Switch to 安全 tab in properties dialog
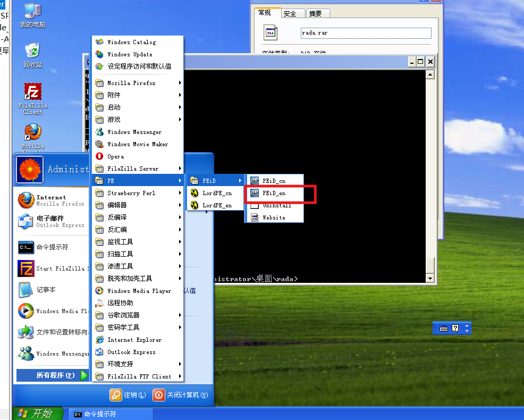Viewport: 524px width, 420px height. click(x=293, y=13)
